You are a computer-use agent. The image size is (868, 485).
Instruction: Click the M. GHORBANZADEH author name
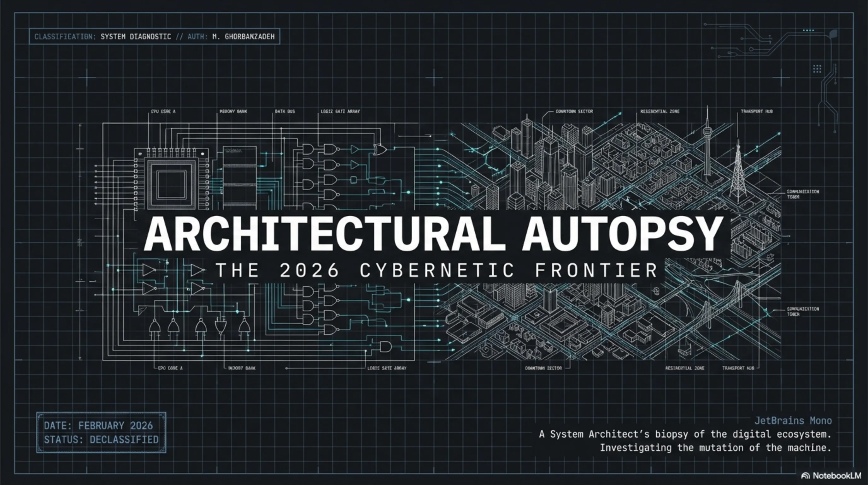point(243,36)
